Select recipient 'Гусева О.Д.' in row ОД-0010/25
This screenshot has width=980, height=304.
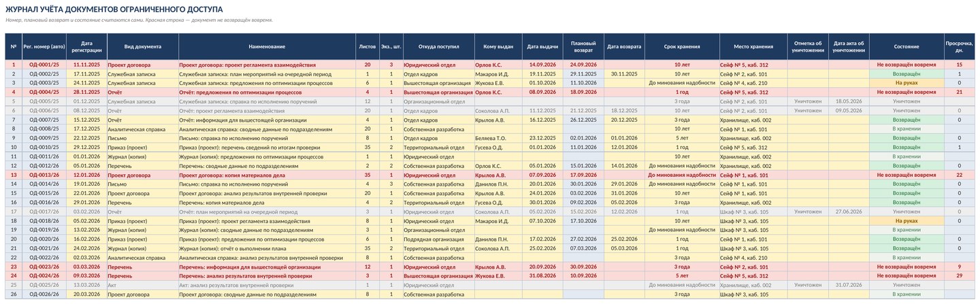(498, 147)
